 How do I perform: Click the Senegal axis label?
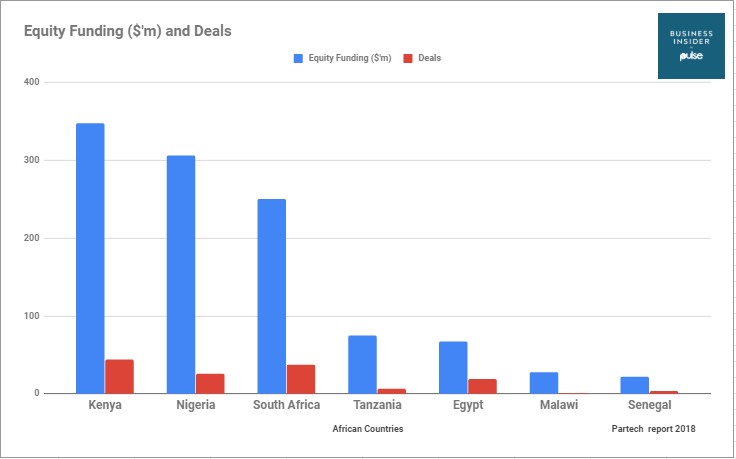(x=650, y=405)
